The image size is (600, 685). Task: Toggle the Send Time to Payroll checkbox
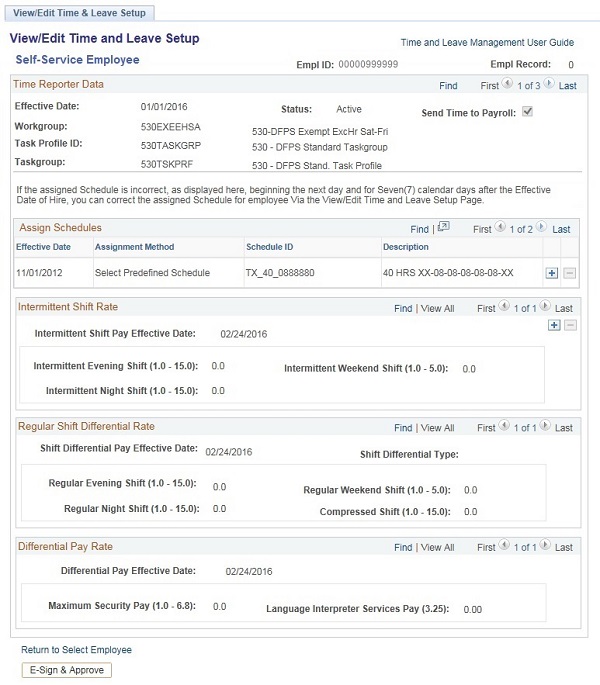[527, 111]
